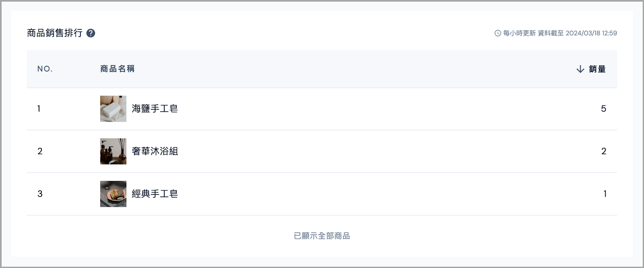Sort the table by 銷量 column header

pos(597,69)
